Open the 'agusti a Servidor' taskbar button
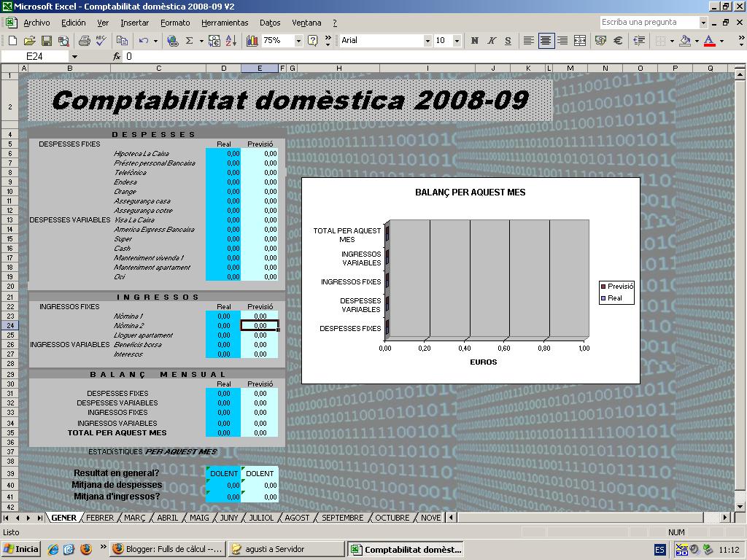 point(286,549)
